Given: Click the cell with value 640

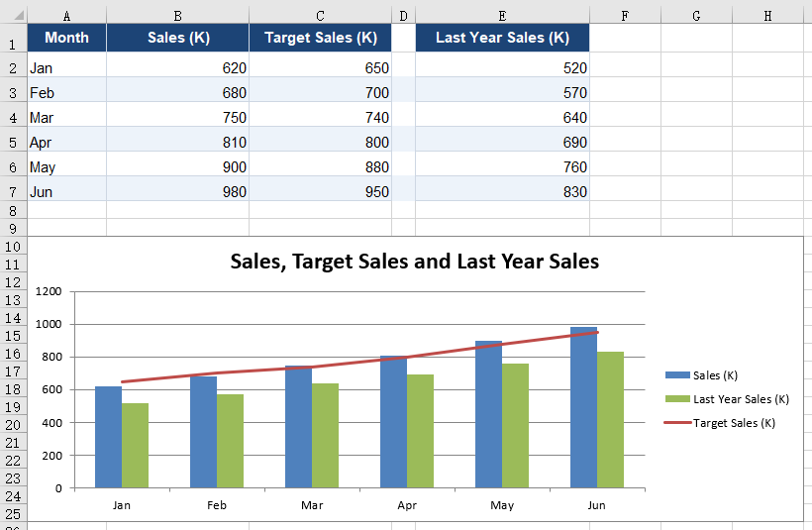Looking at the screenshot, I should [502, 115].
